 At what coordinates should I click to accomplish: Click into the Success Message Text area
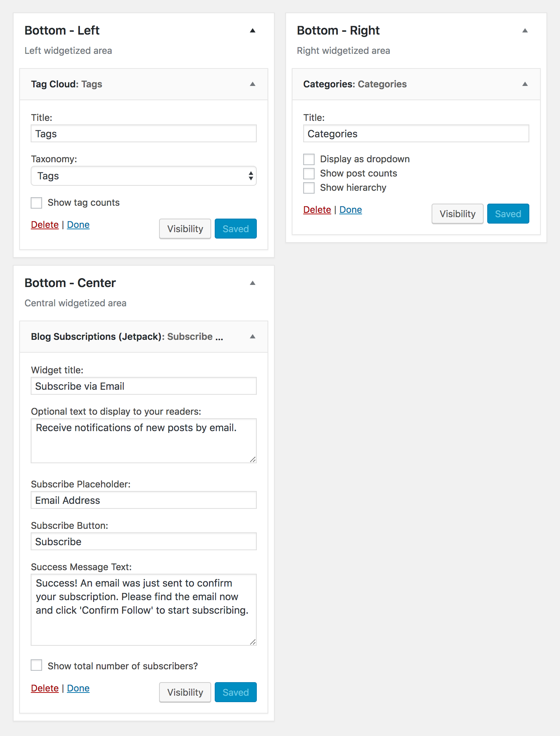[144, 610]
